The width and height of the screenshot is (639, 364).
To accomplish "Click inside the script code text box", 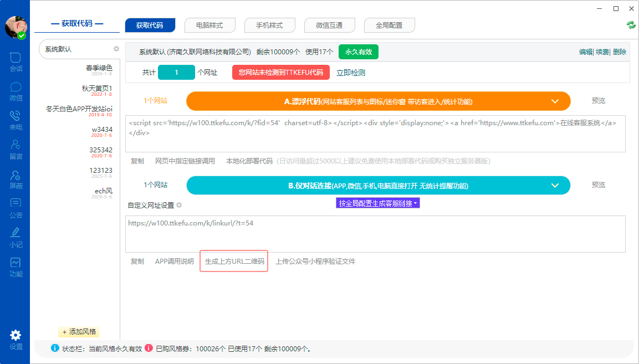I will (x=375, y=134).
